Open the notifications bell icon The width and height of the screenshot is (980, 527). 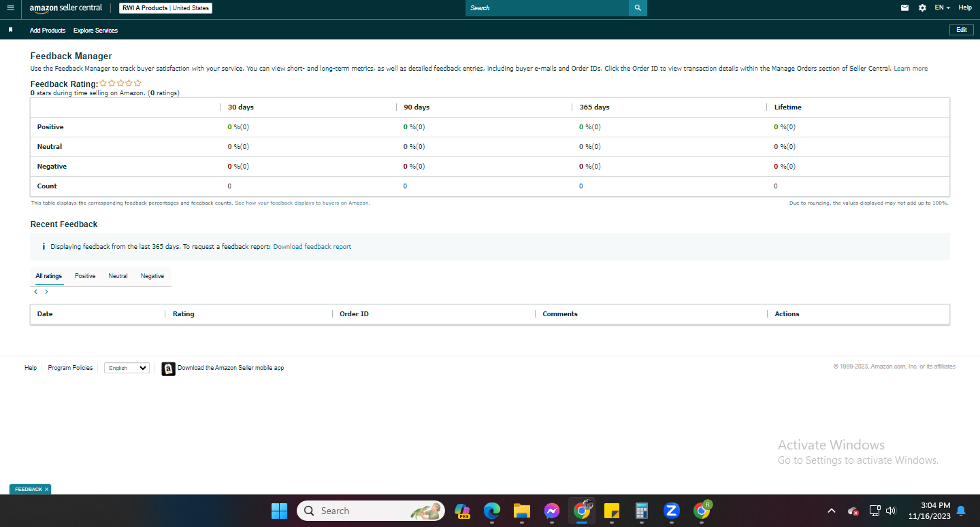click(x=961, y=511)
